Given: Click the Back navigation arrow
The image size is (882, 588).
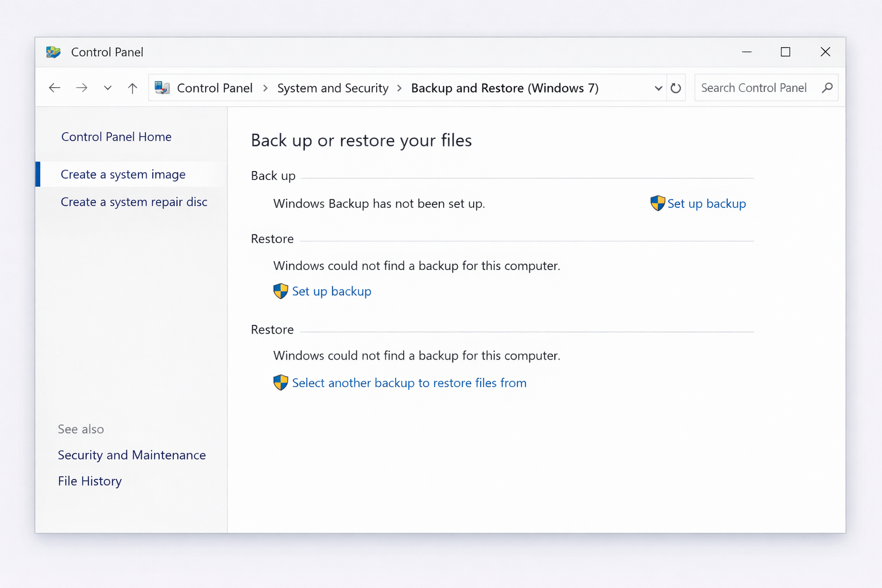Looking at the screenshot, I should pyautogui.click(x=55, y=88).
